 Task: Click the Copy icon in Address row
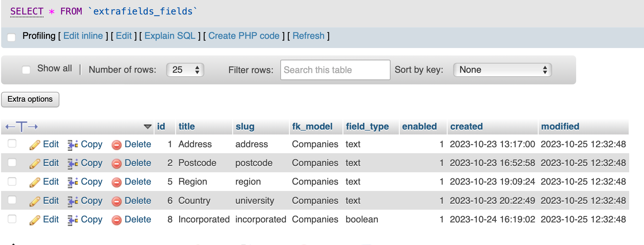(x=73, y=145)
